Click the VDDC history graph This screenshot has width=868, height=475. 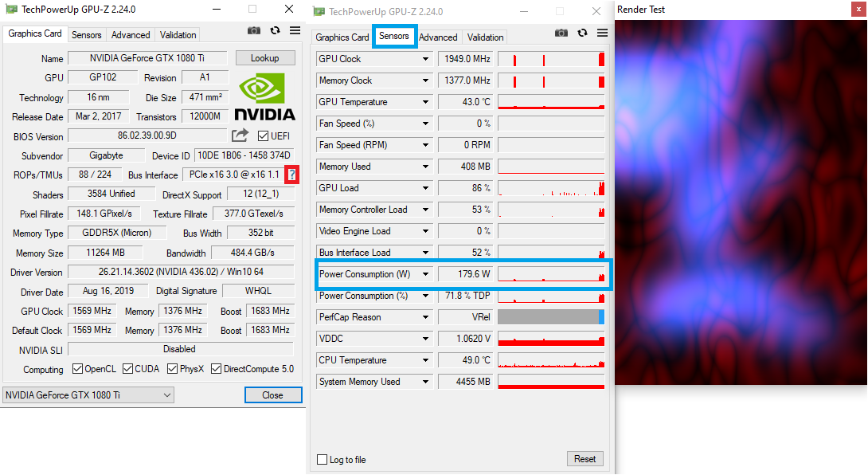(551, 339)
